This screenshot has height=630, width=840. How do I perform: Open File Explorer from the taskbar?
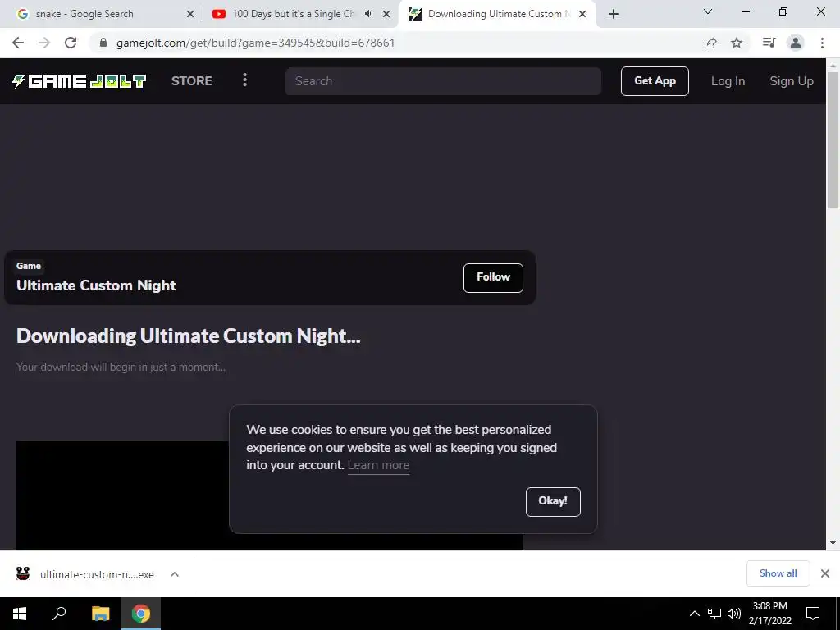point(100,614)
